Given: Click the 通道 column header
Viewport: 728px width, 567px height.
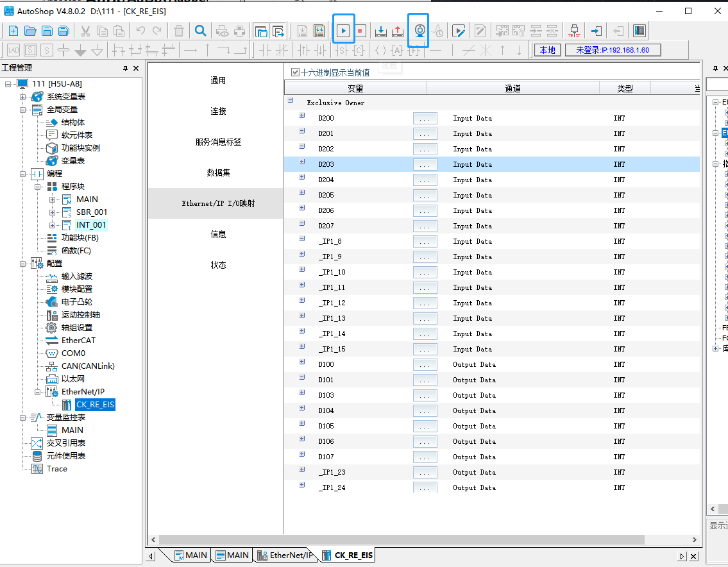Looking at the screenshot, I should coord(512,89).
